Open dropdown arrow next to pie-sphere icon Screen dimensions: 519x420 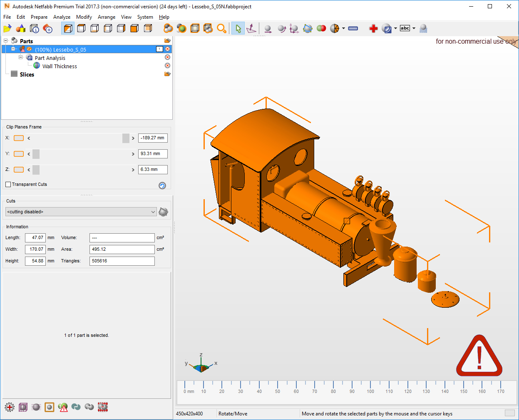click(343, 28)
